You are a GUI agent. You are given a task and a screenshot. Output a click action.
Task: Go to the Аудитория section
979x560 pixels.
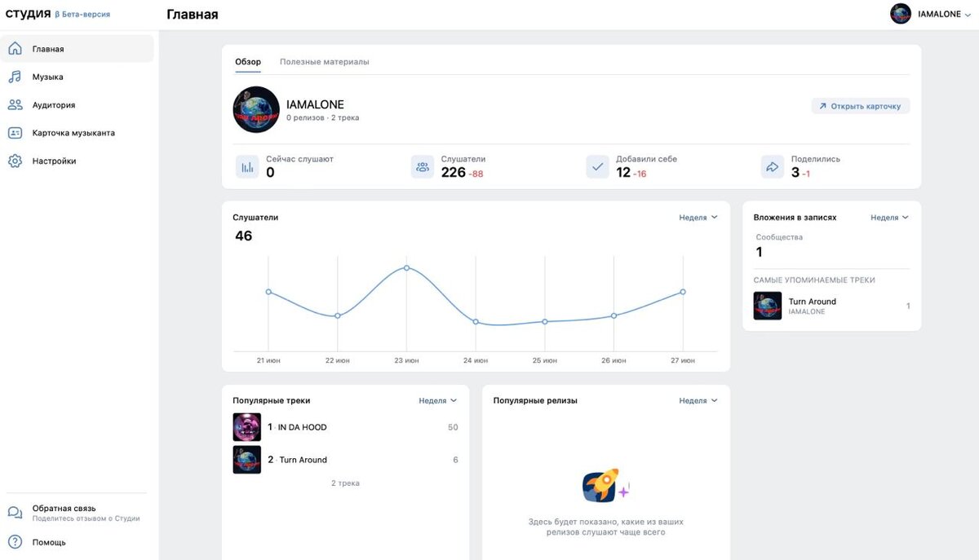(x=77, y=105)
